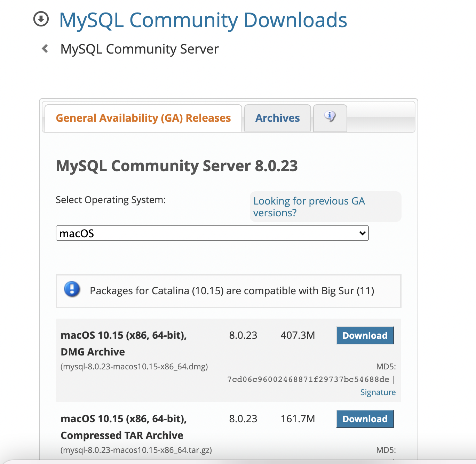The image size is (476, 464).
Task: Open the Signature link for DMG Archive
Action: click(x=378, y=392)
